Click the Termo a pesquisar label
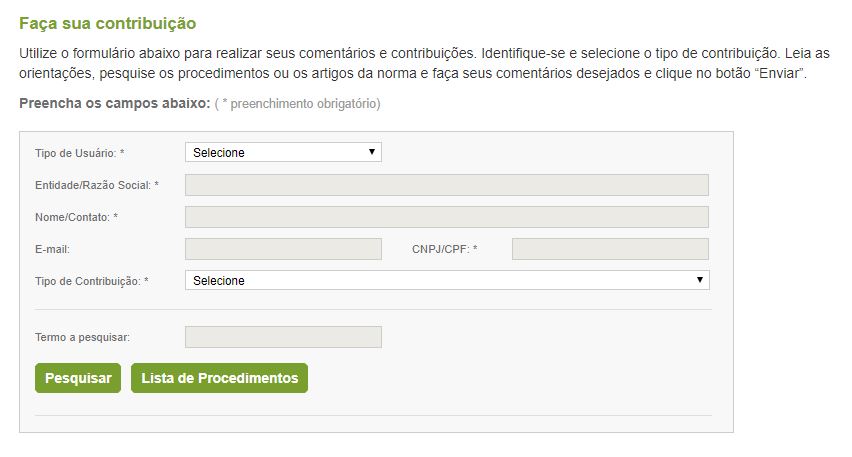This screenshot has height=457, width=852. [x=82, y=337]
